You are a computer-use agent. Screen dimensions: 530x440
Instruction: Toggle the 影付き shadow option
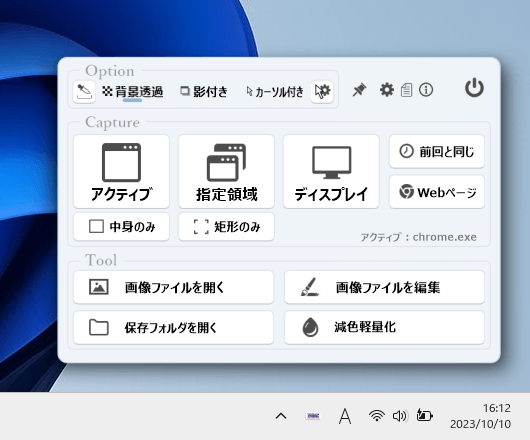point(204,92)
